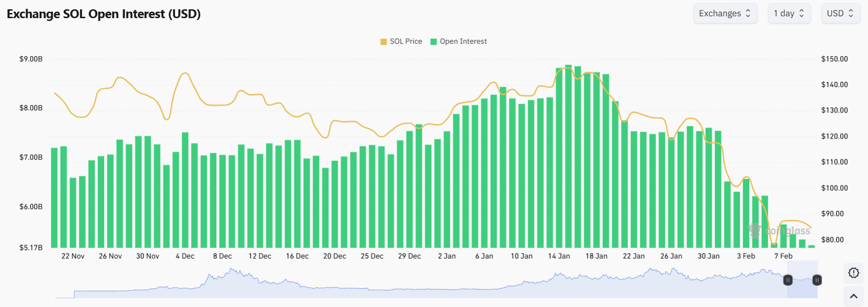Open the Exchanges dropdown

pos(725,13)
